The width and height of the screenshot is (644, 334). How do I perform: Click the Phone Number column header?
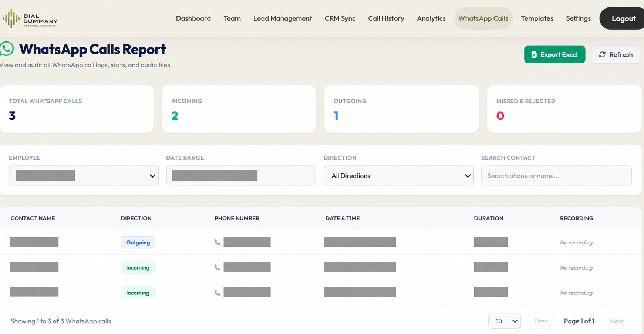(237, 218)
